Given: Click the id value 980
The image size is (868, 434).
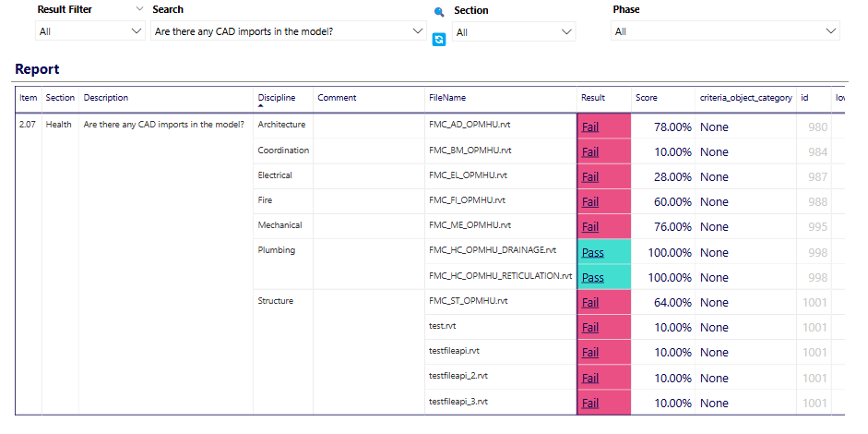Looking at the screenshot, I should (817, 127).
